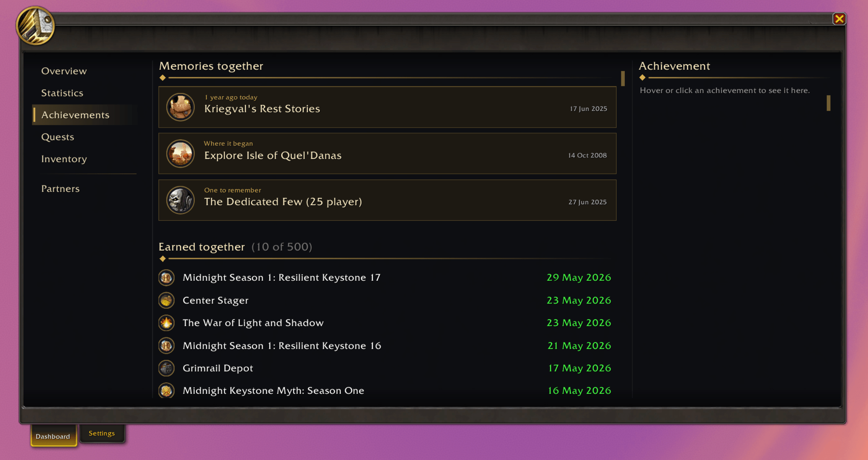
Task: Click the Grimrail Depot achievement icon
Action: pos(166,368)
